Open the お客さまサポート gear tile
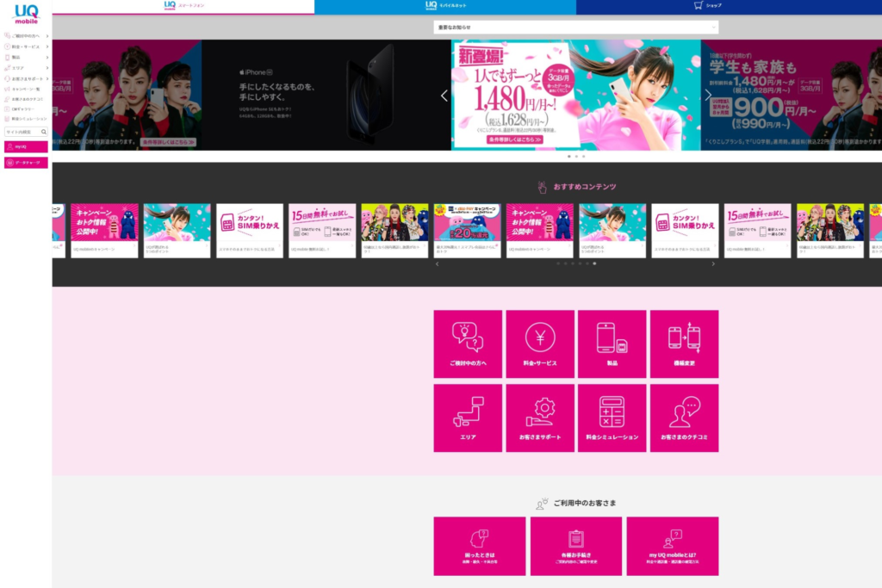This screenshot has width=882, height=588. tap(540, 418)
